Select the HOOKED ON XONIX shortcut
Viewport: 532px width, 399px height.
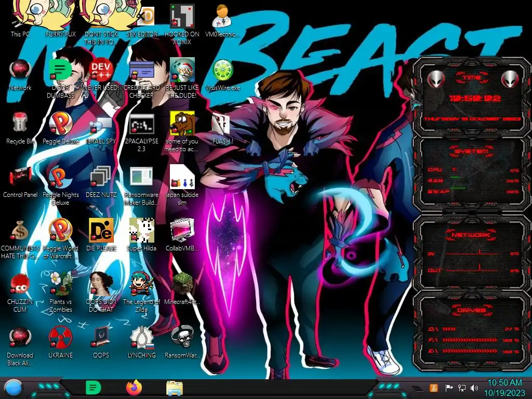coord(182,24)
